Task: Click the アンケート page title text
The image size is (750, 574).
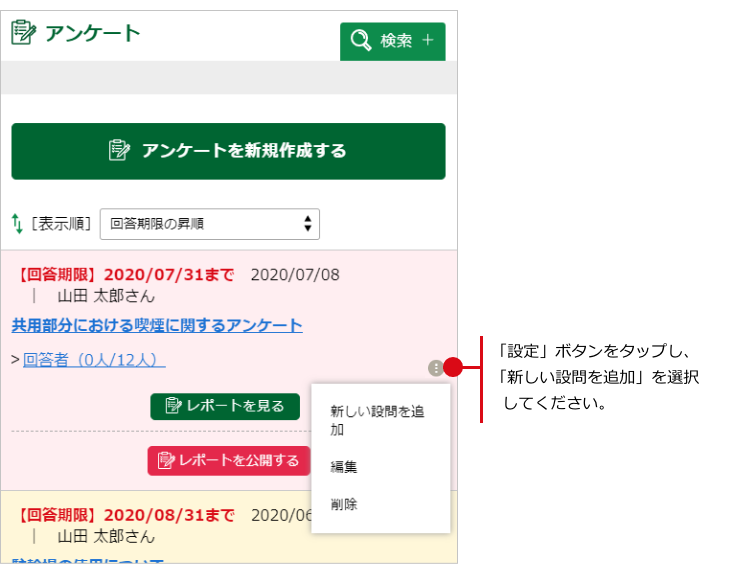Action: click(93, 33)
